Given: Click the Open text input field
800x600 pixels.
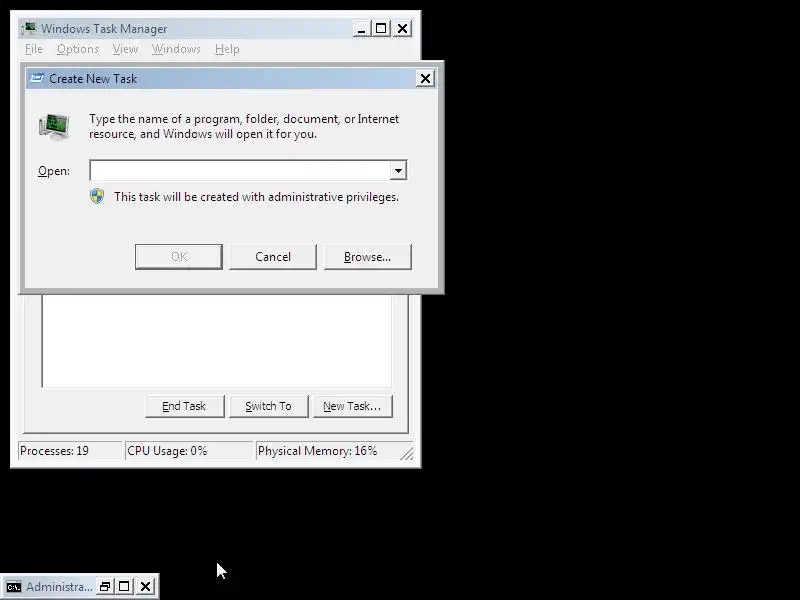Looking at the screenshot, I should pyautogui.click(x=240, y=170).
